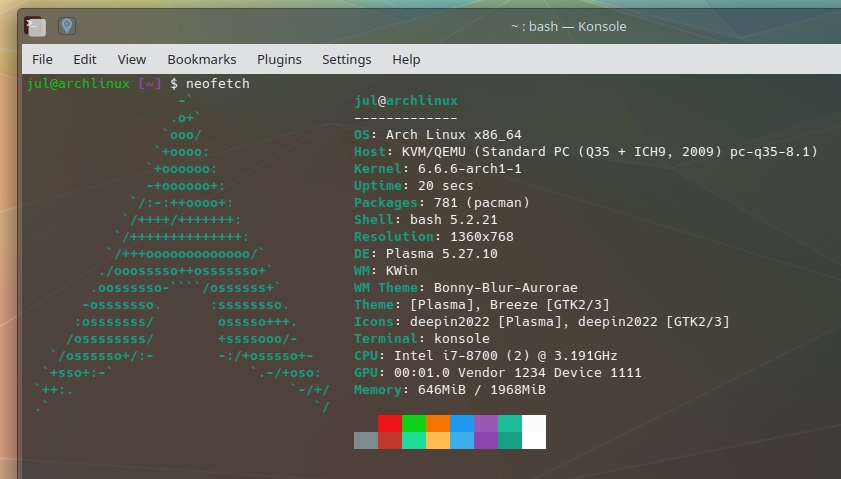Click the 'Terminal: konsole' line

point(422,339)
